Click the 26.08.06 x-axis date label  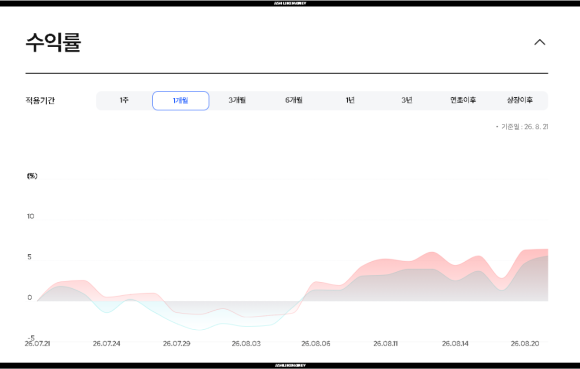click(316, 343)
